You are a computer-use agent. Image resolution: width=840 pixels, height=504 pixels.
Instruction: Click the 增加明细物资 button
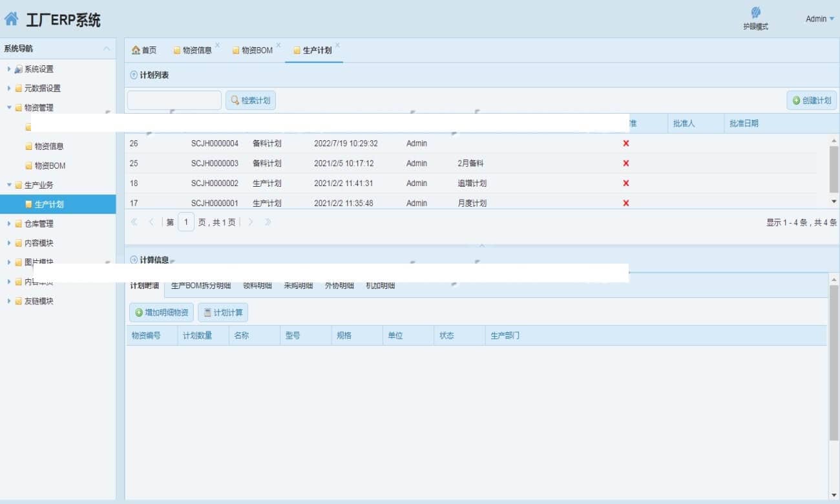[162, 313]
